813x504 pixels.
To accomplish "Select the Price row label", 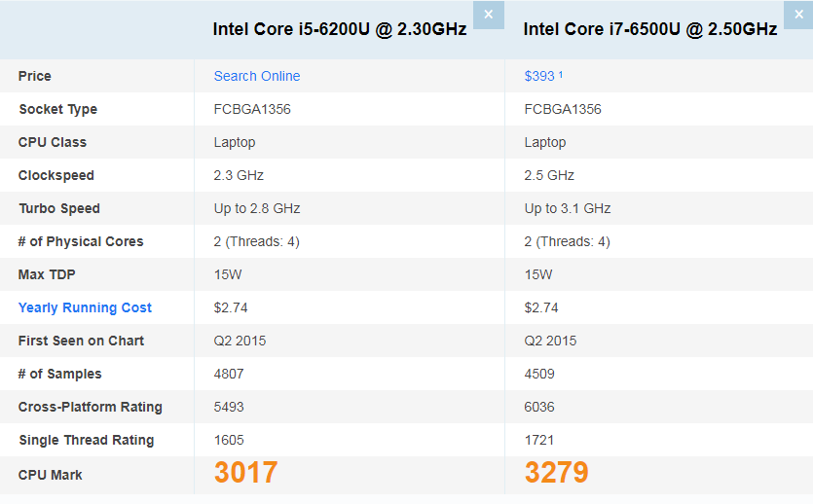I will pos(35,76).
